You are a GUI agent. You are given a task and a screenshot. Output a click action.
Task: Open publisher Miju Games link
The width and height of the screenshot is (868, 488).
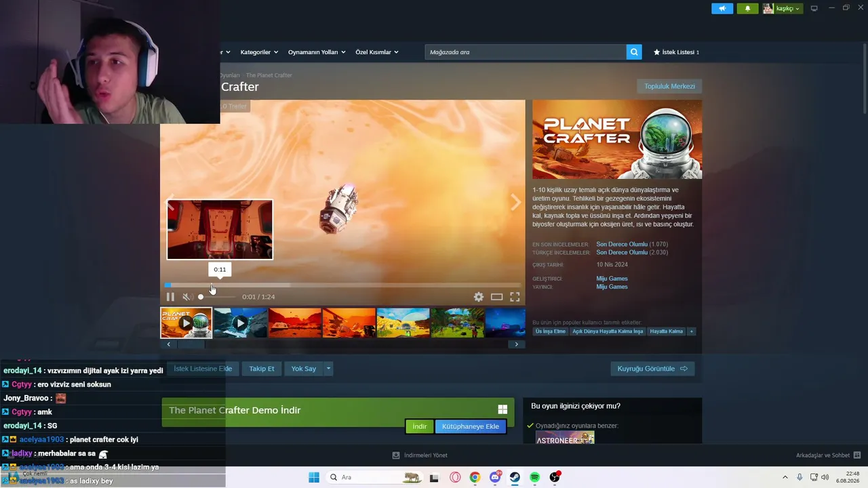[x=612, y=287]
